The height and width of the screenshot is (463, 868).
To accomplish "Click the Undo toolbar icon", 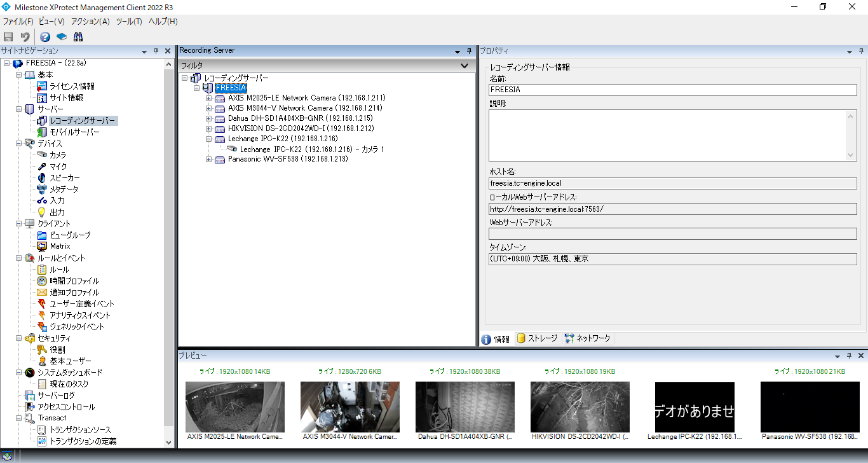I will [x=25, y=37].
